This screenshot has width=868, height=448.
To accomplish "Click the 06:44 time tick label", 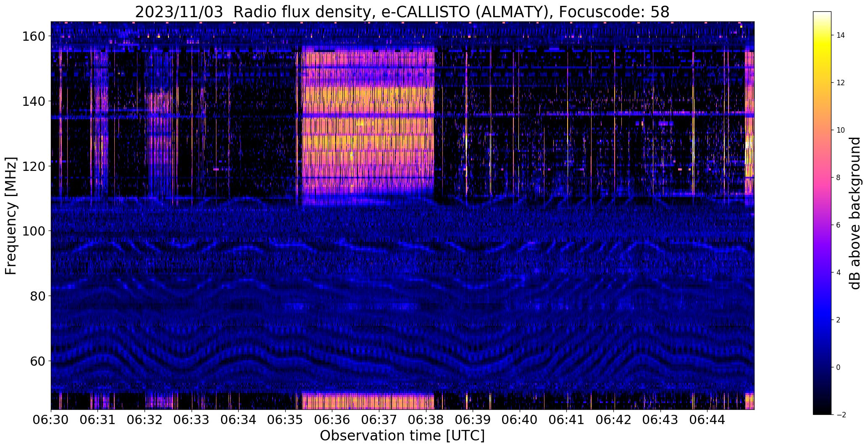I will click(708, 419).
